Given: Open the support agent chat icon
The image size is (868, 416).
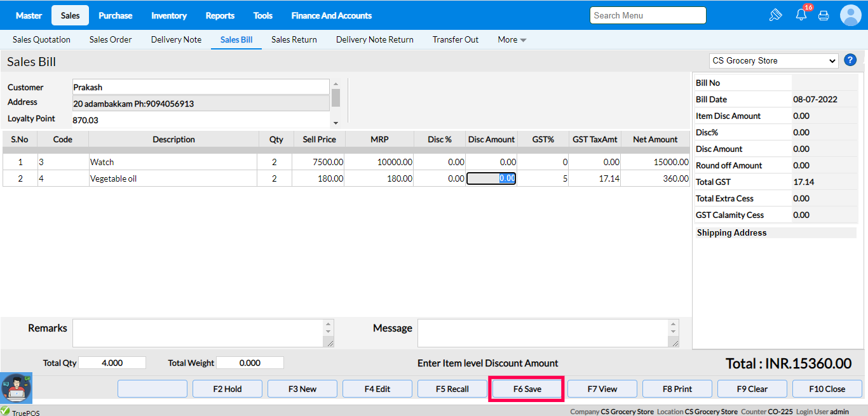Looking at the screenshot, I should tap(17, 388).
